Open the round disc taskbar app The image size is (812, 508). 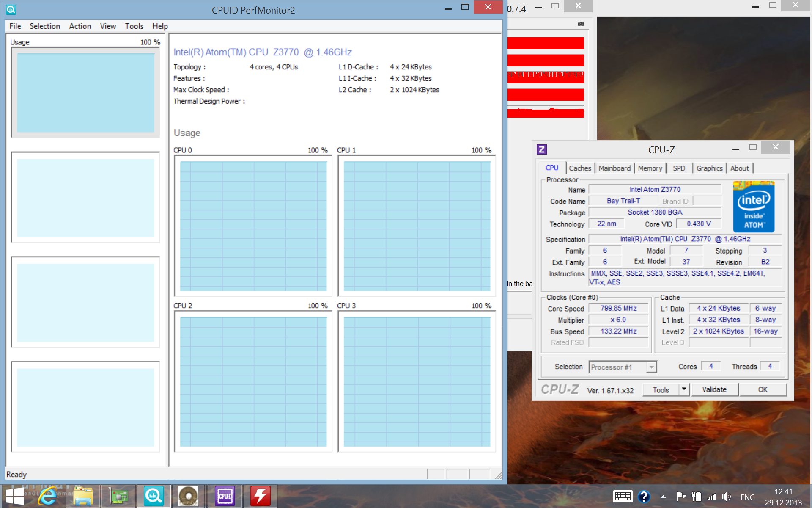pos(188,496)
